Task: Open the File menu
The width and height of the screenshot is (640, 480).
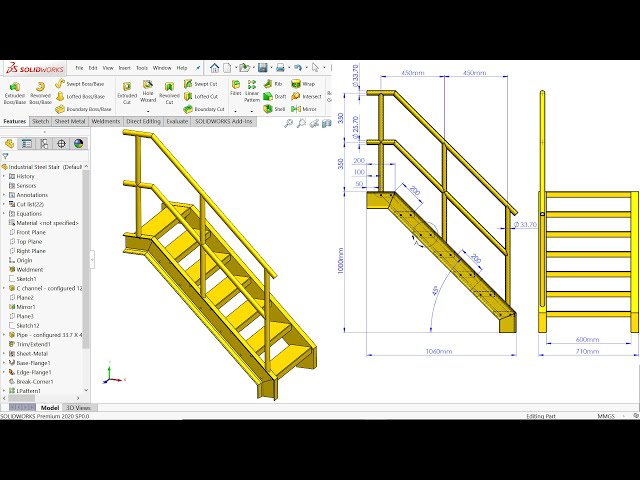Action: tap(79, 68)
